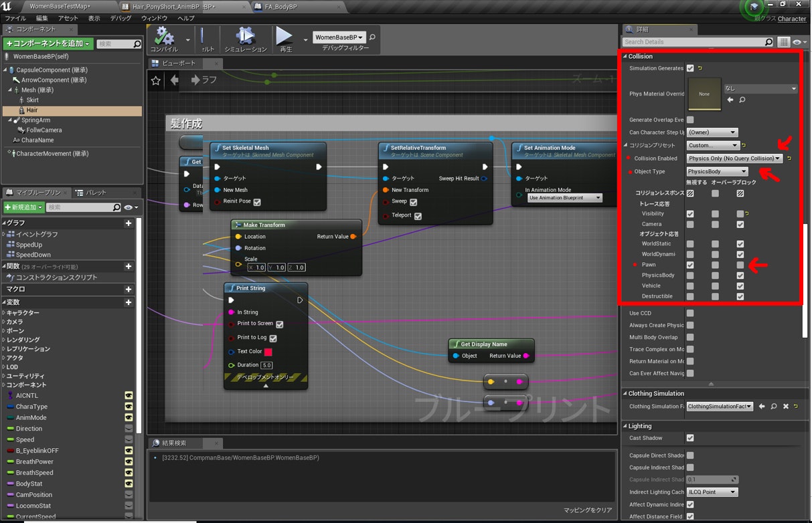Collapse the Collision section
Image resolution: width=812 pixels, height=523 pixels.
tap(625, 56)
